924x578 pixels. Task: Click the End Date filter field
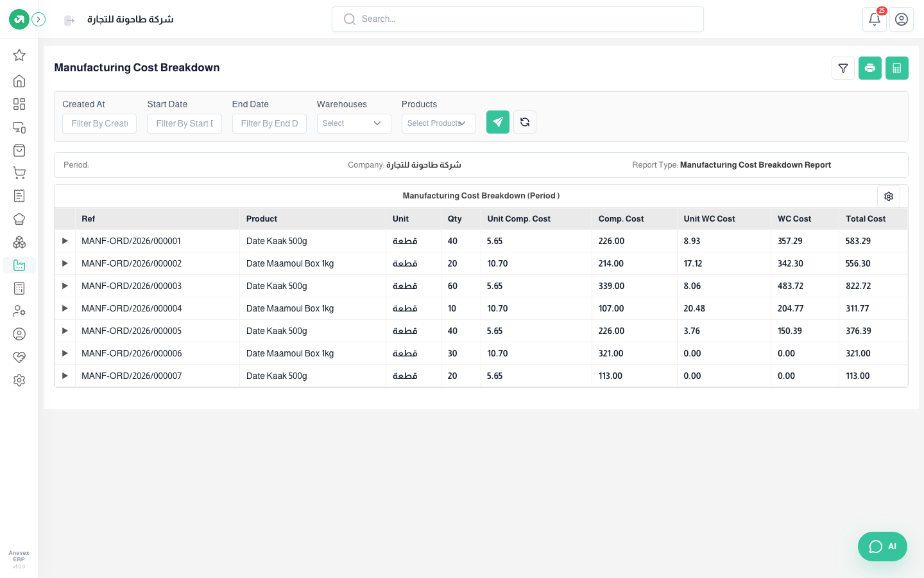click(269, 123)
